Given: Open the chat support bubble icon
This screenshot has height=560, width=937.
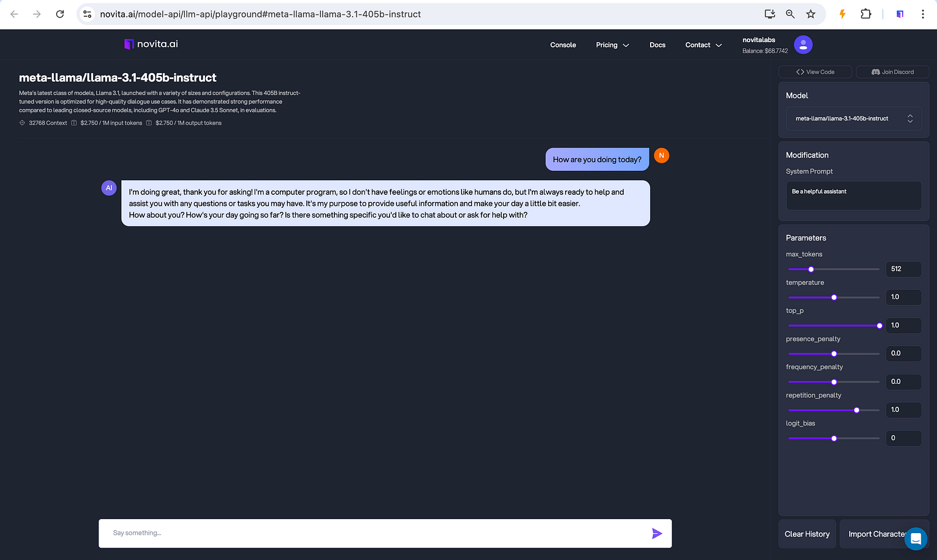Looking at the screenshot, I should pyautogui.click(x=915, y=539).
